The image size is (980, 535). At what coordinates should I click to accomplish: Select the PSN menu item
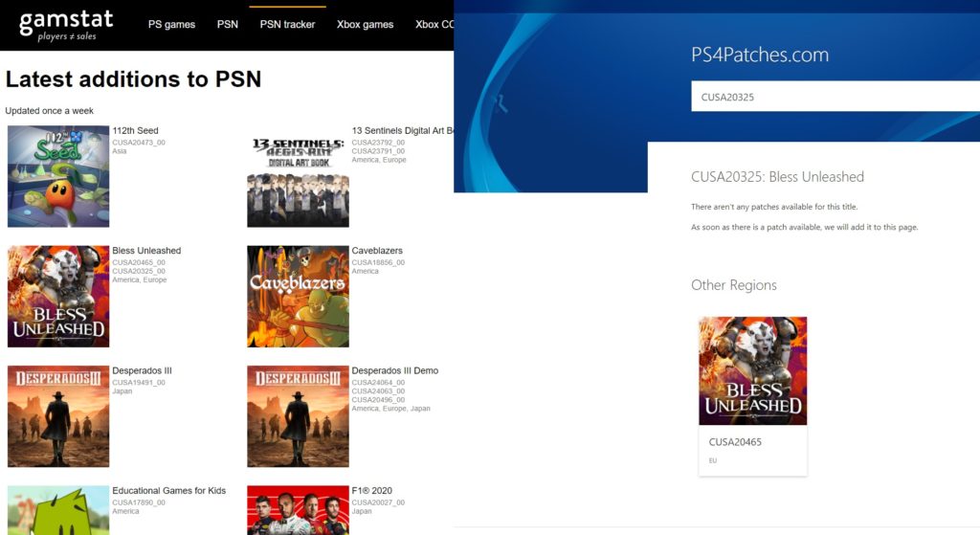point(228,24)
